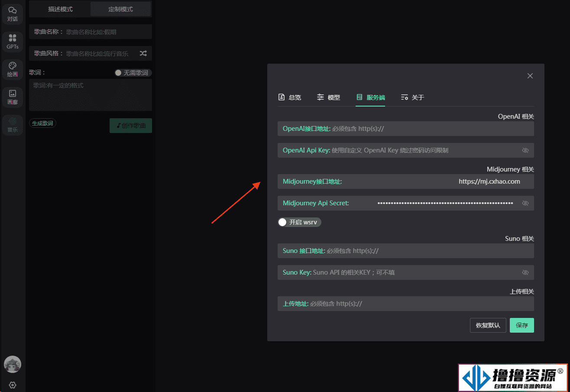Switch to the 定制模式 tab
Screen dimensions: 570x392
pos(120,9)
